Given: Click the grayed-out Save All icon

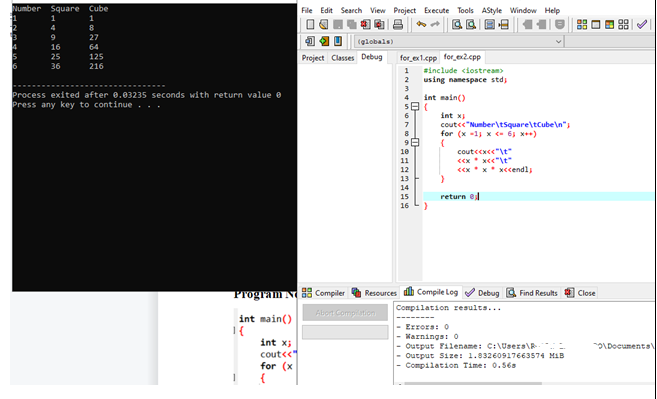Looking at the screenshot, I should click(352, 24).
